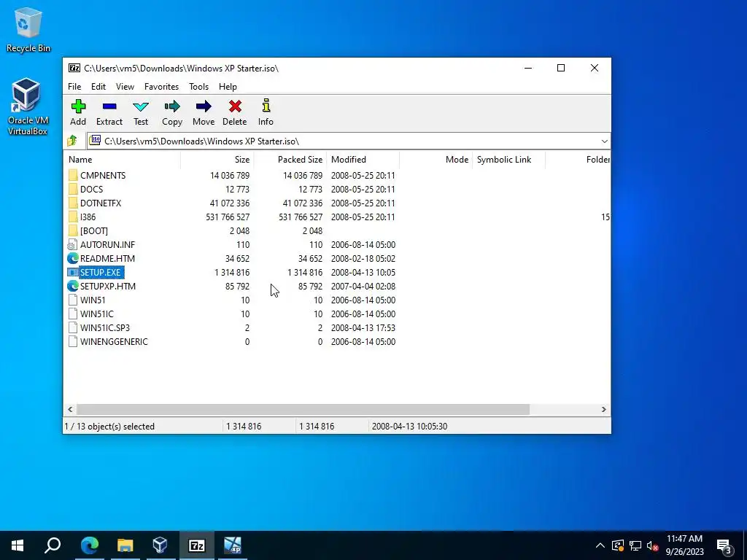Image resolution: width=747 pixels, height=560 pixels.
Task: Select the WIN51 file icon
Action: [73, 300]
